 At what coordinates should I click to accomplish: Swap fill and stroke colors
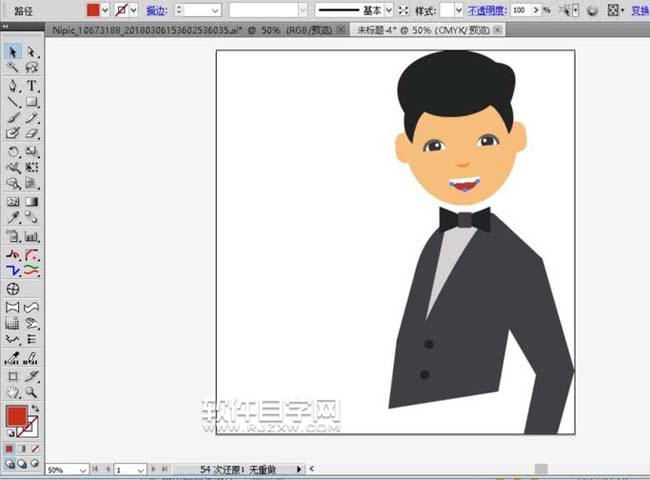tap(35, 409)
